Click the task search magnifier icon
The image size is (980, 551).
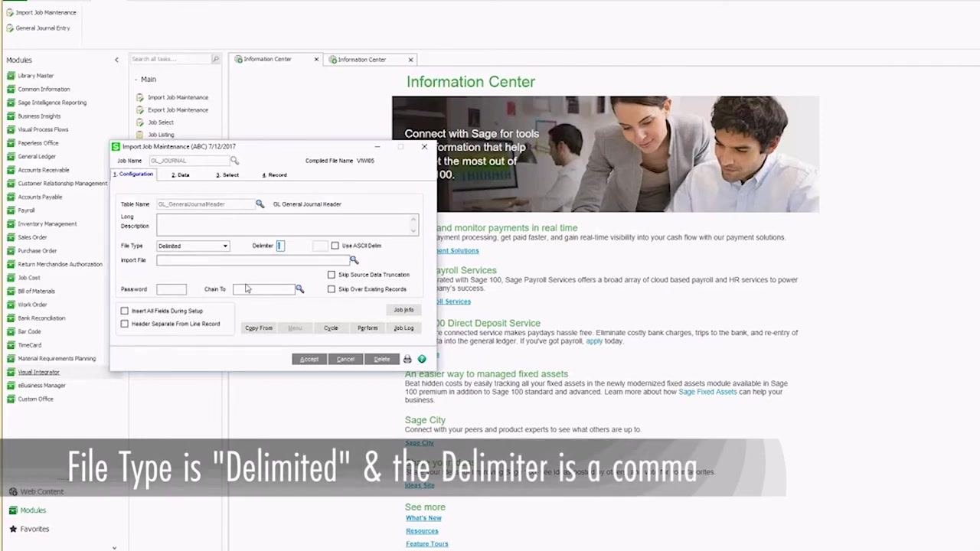[215, 59]
